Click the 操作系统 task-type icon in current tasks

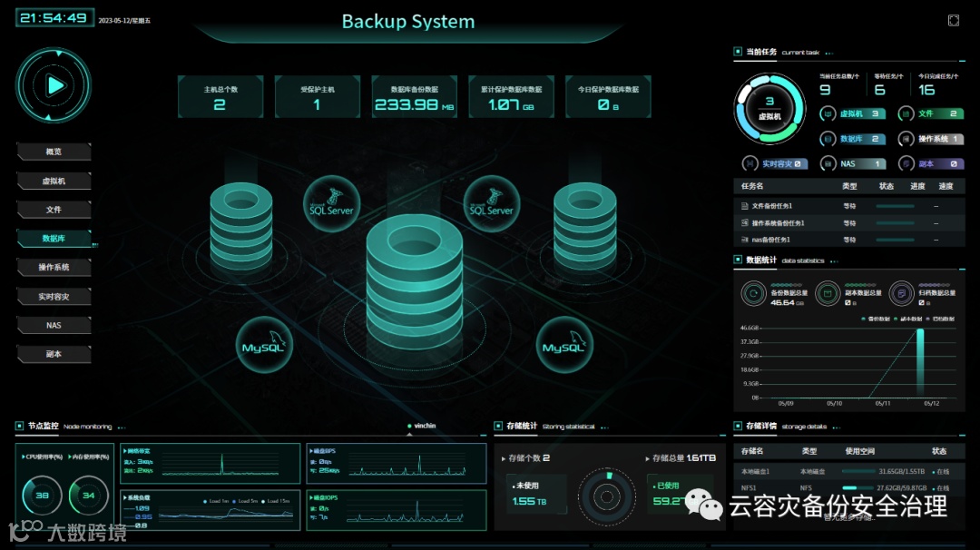click(906, 139)
